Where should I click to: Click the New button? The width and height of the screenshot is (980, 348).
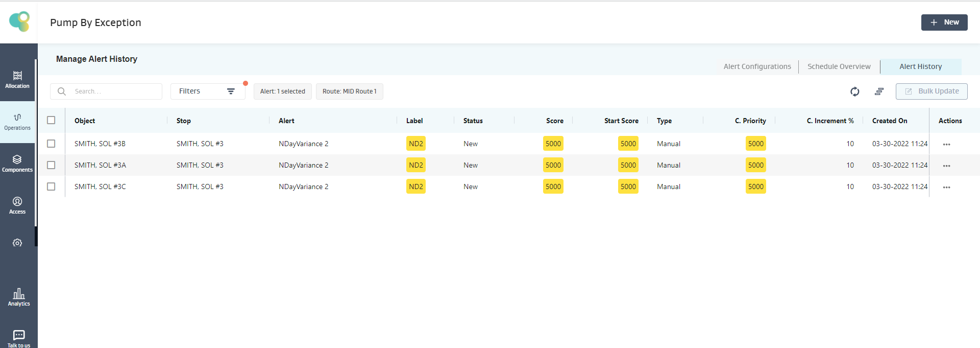point(944,22)
